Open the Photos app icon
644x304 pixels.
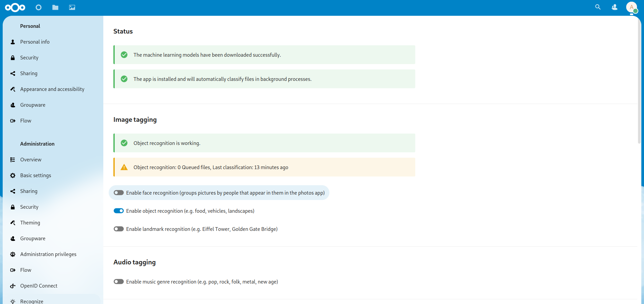(x=72, y=7)
